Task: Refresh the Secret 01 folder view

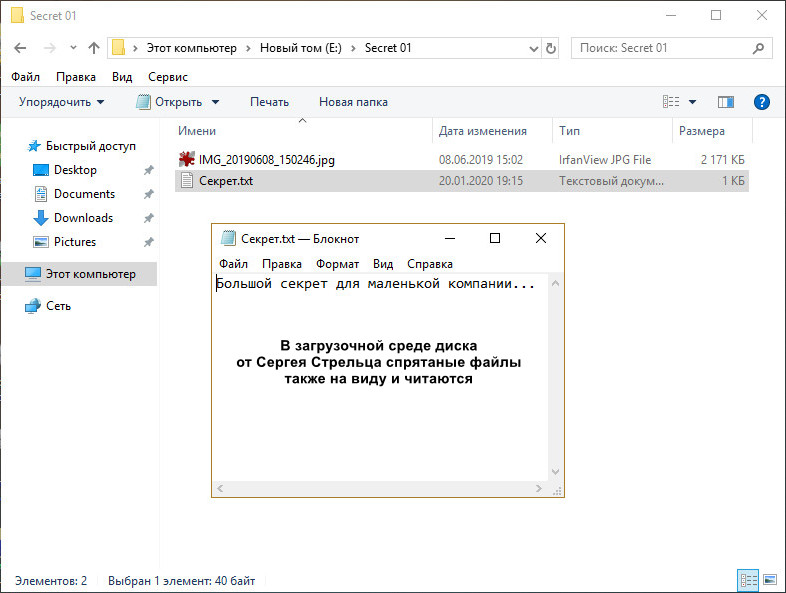Action: 551,49
